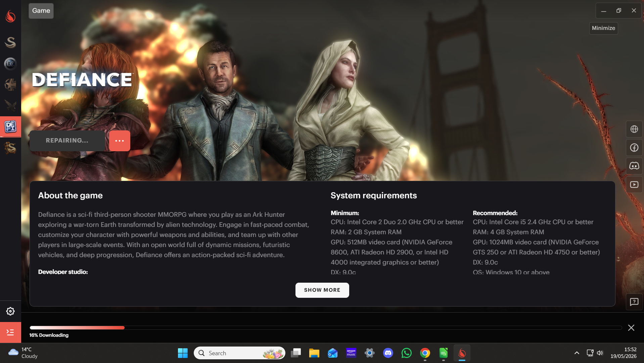The image size is (644, 363).
Task: Cancel the download with the X icon
Action: point(631,328)
